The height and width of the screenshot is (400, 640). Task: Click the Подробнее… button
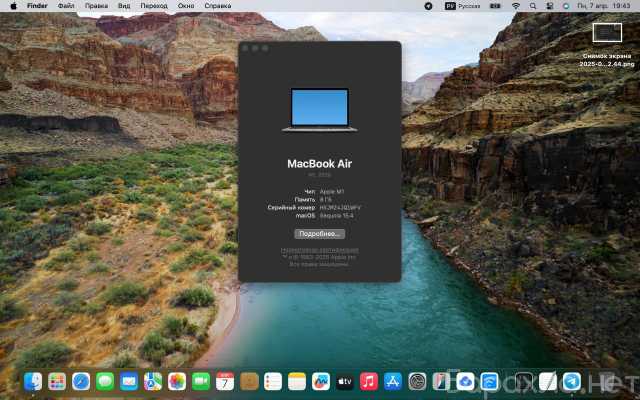click(x=320, y=234)
